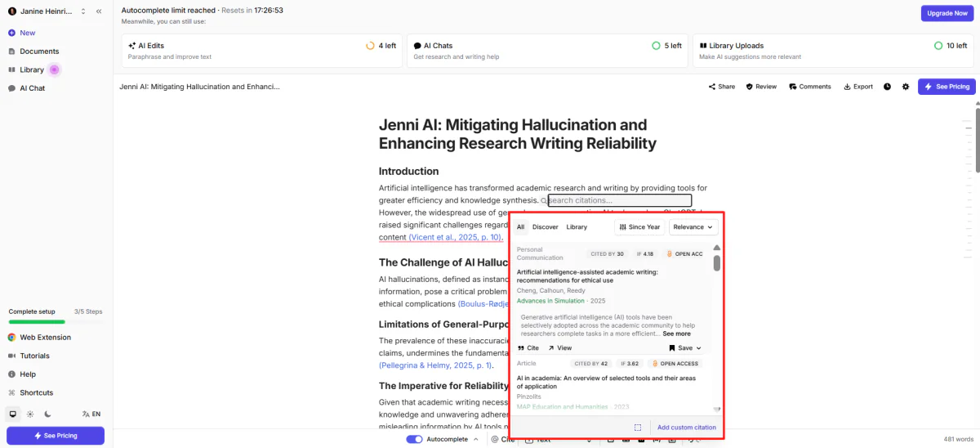Screen dimensions: 980x448
Task: Click the Cite button in the bottom toolbar
Action: pos(503,440)
